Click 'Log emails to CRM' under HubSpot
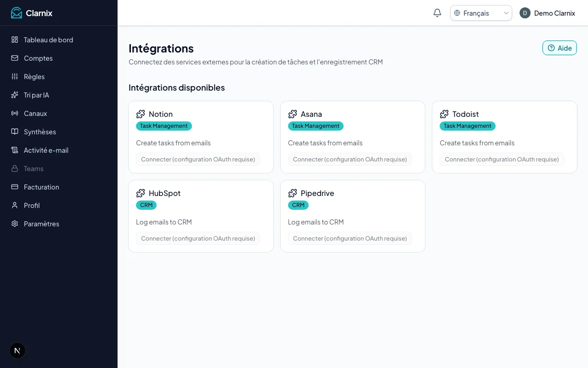588x368 pixels. coord(164,222)
